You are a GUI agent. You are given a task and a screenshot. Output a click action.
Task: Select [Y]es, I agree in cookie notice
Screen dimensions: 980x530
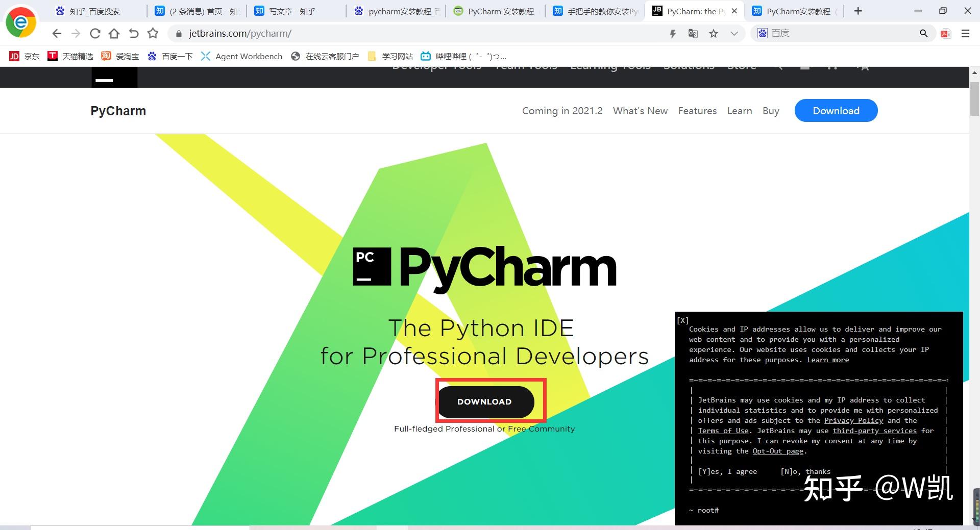click(727, 471)
